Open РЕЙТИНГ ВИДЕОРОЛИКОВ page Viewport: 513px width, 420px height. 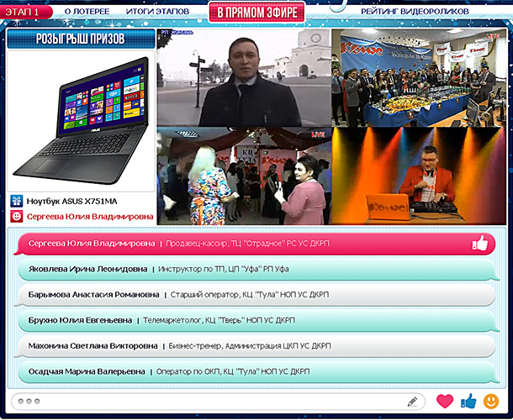415,12
